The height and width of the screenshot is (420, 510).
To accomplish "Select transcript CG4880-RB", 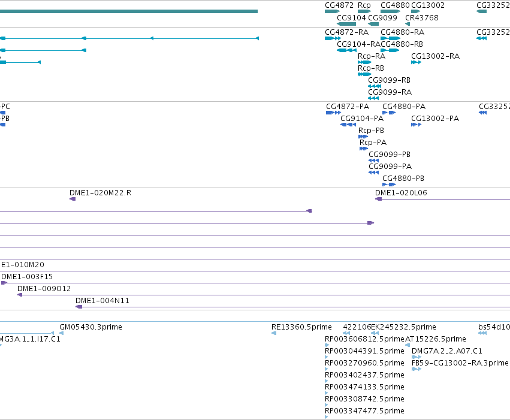I will [x=402, y=44].
